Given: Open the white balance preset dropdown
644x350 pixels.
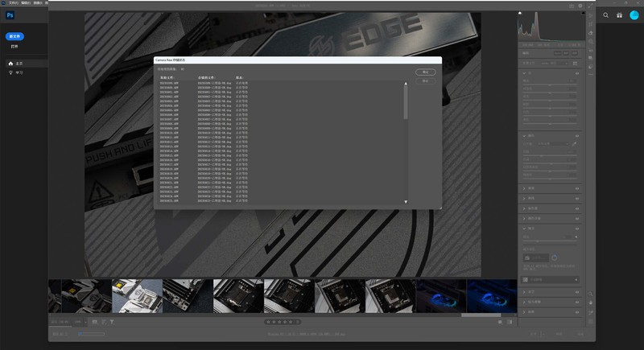Looking at the screenshot, I should [x=553, y=144].
